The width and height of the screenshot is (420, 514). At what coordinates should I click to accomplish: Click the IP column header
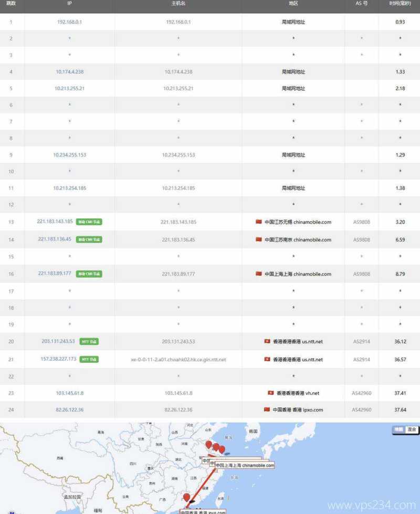click(69, 4)
